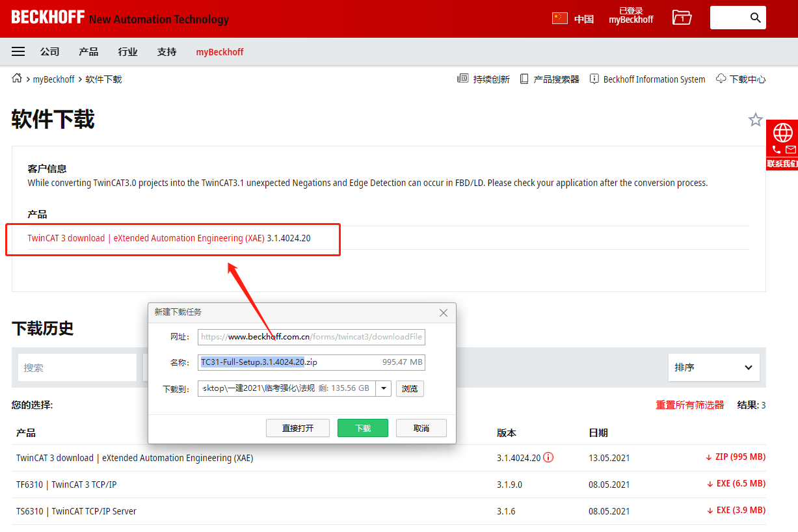Click the Beckhoff logo

[x=48, y=18]
